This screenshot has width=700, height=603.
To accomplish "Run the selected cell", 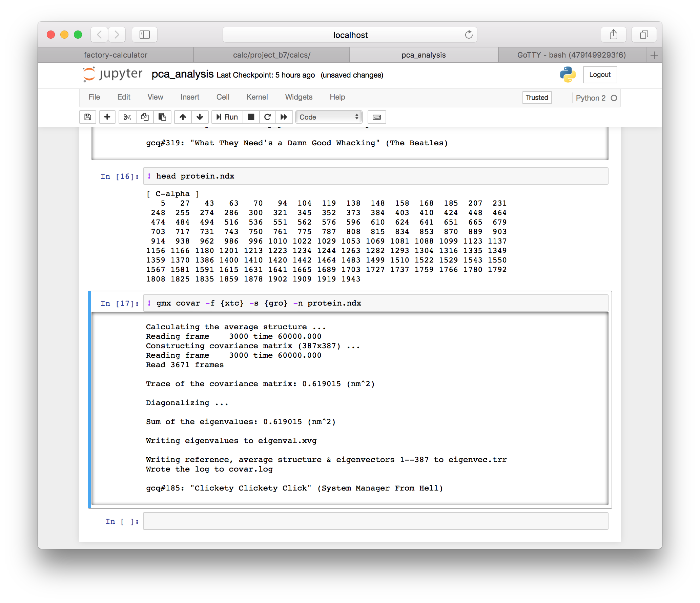I will click(227, 117).
